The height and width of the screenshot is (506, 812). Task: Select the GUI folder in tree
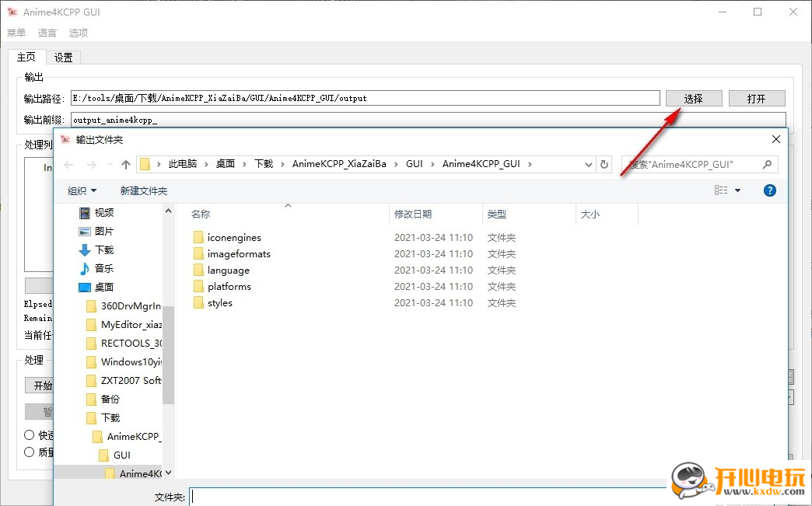[x=114, y=455]
